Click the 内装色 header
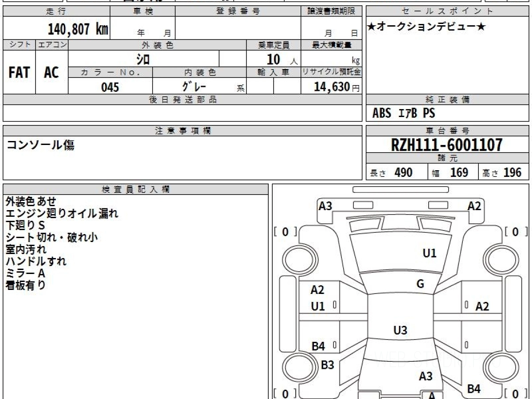 click(199, 72)
